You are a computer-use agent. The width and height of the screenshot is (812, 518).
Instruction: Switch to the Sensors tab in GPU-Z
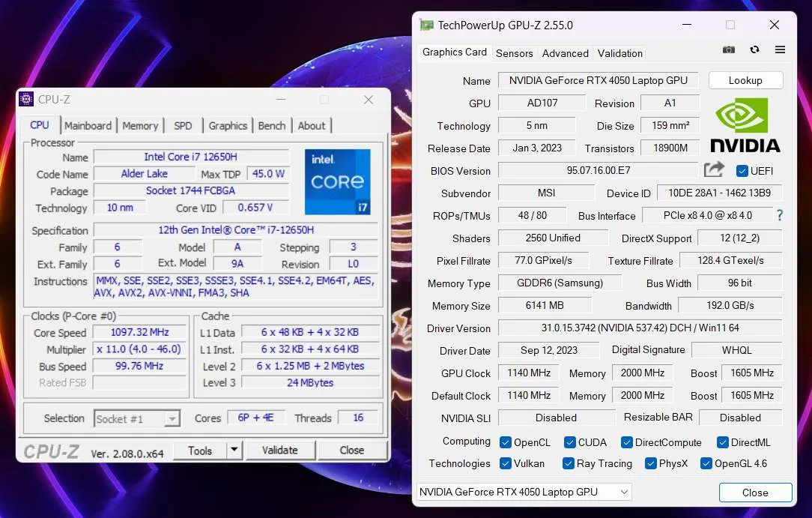(x=514, y=53)
